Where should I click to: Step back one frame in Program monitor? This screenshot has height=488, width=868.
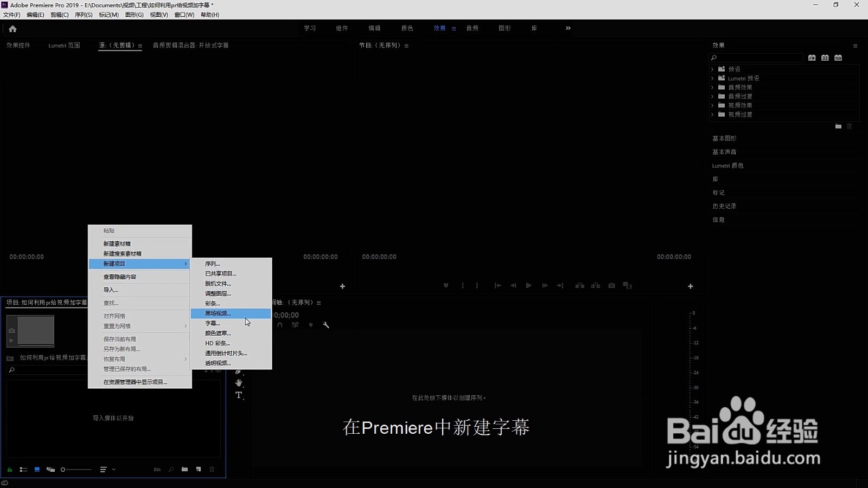tap(513, 286)
